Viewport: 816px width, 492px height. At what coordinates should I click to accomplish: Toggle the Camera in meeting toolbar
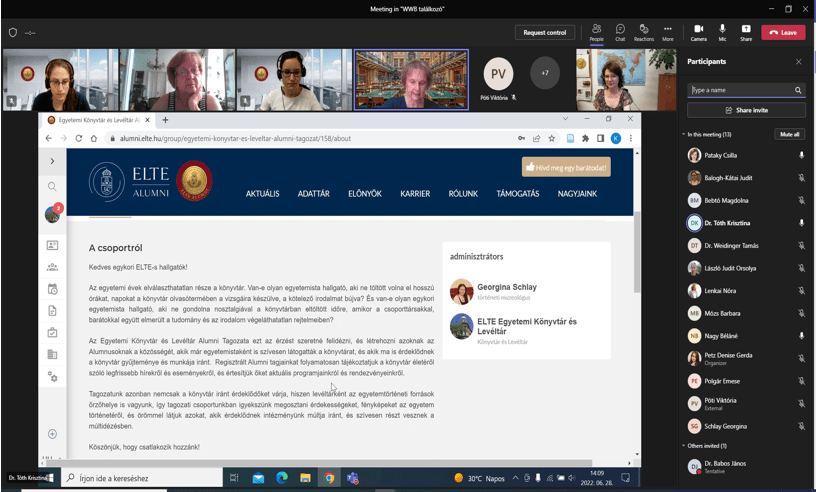[698, 32]
